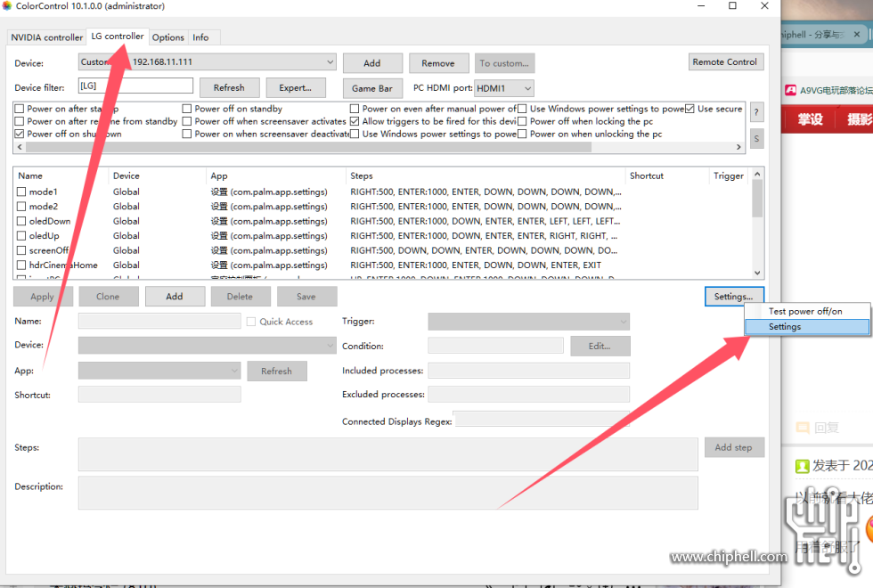Toggle the Quick Access checkbox

251,322
